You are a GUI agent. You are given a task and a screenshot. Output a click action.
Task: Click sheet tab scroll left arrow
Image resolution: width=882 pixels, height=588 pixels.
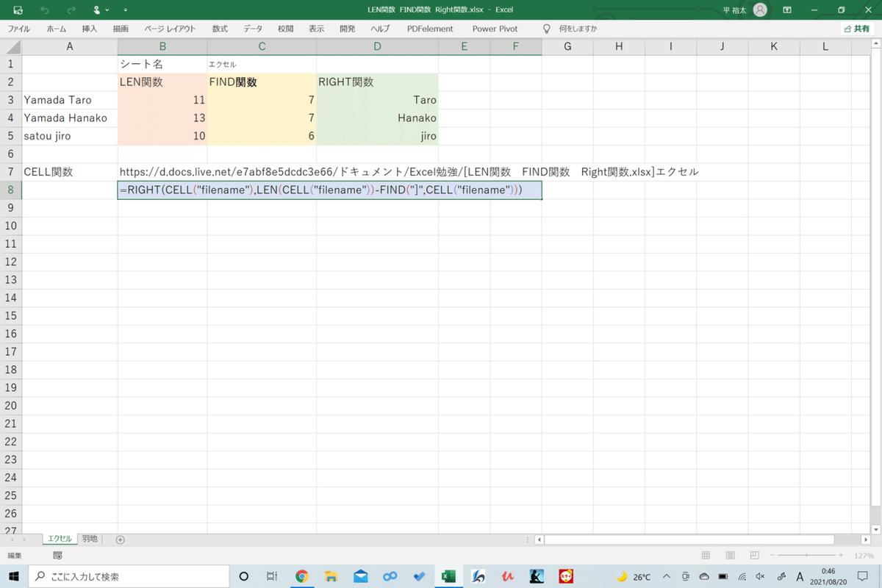(x=12, y=539)
